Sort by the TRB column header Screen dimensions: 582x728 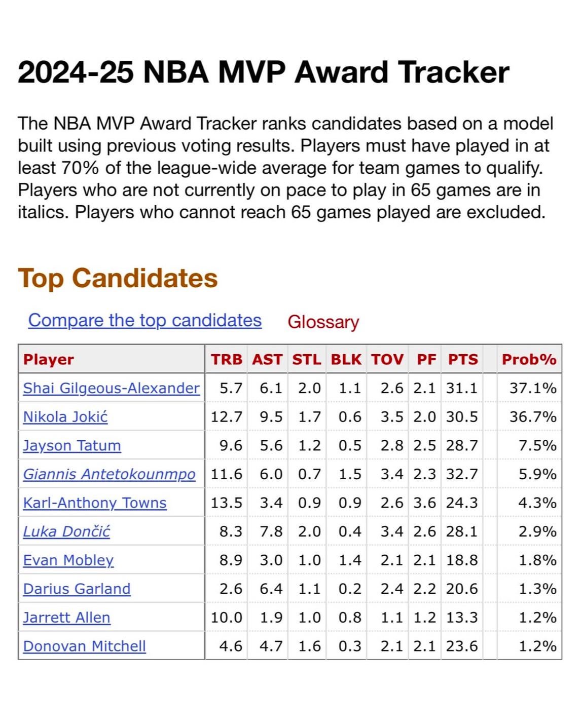point(226,359)
